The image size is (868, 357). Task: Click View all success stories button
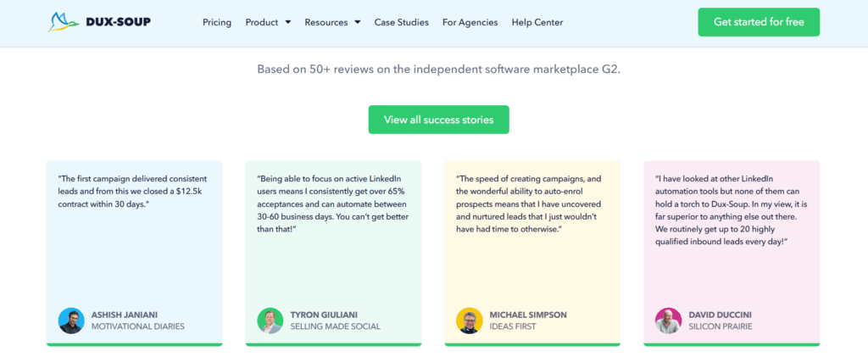pos(439,120)
